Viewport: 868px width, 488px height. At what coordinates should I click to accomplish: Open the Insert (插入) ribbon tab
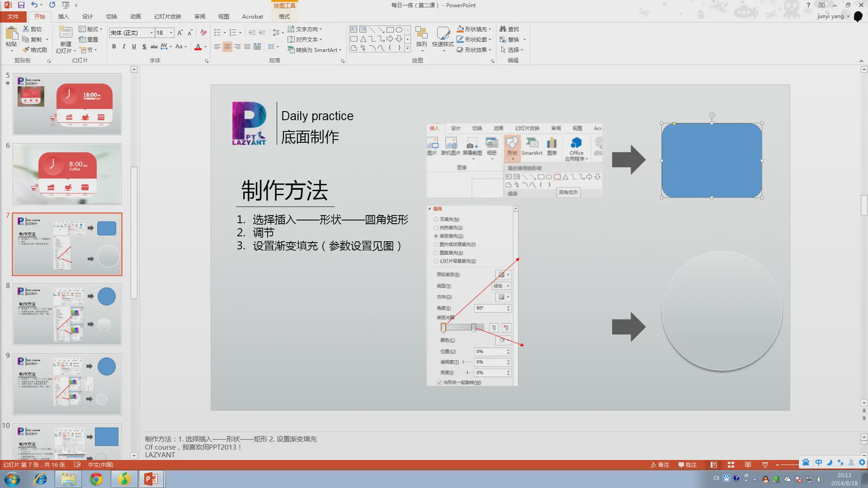pos(63,16)
